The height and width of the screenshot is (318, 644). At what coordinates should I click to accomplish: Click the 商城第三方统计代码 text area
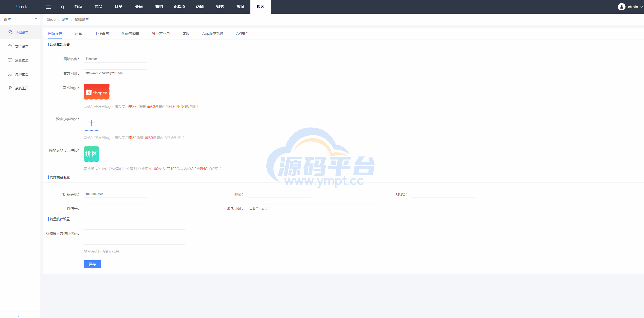click(x=134, y=237)
